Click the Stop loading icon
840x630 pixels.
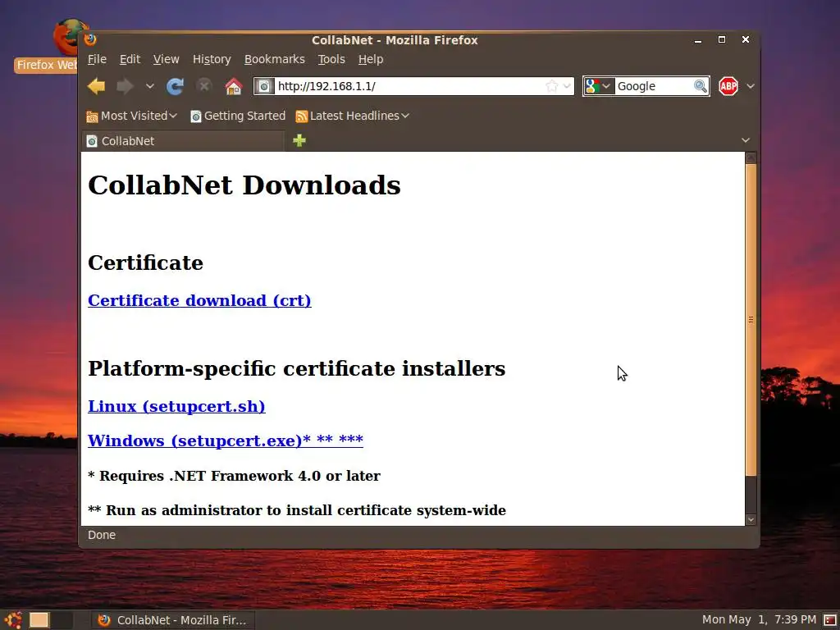click(x=204, y=85)
